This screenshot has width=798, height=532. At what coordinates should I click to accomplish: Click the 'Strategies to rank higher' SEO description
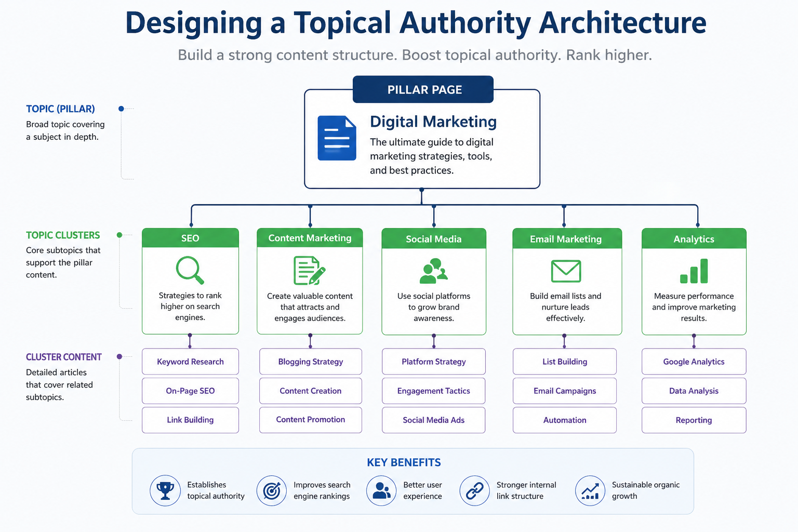coord(190,306)
